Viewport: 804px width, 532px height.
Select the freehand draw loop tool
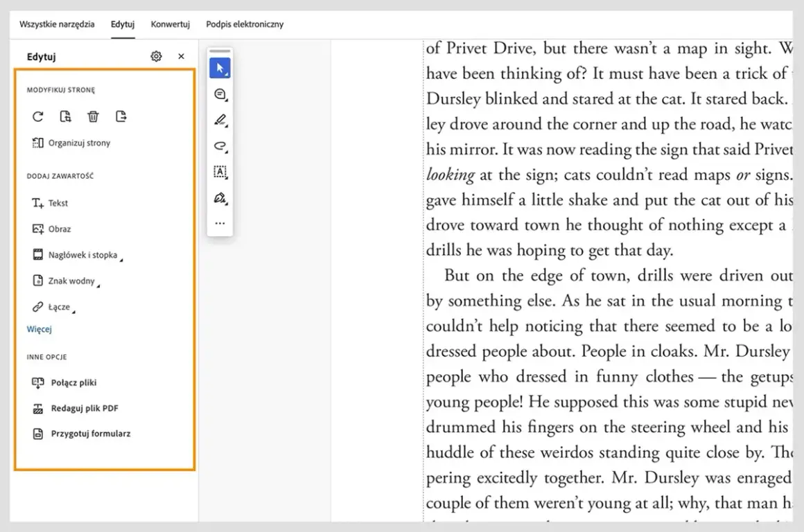pyautogui.click(x=220, y=146)
